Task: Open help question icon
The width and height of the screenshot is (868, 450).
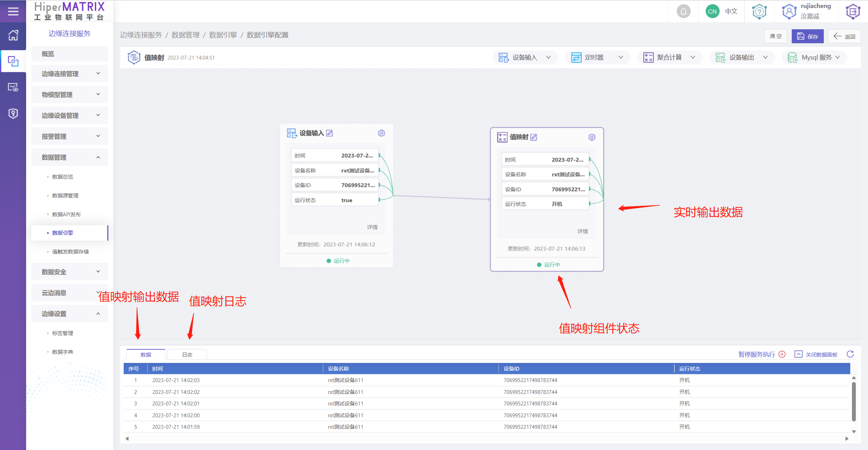Action: (x=759, y=11)
